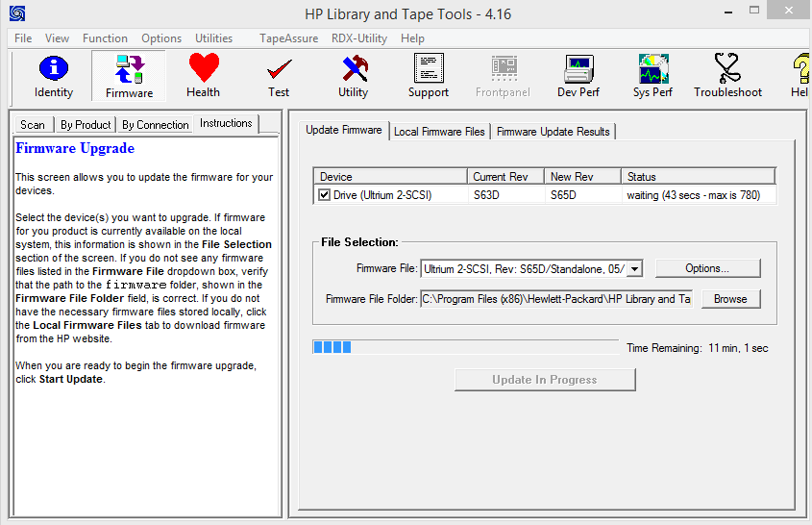The height and width of the screenshot is (525, 812).
Task: Click the Update In Progress button
Action: 545,380
